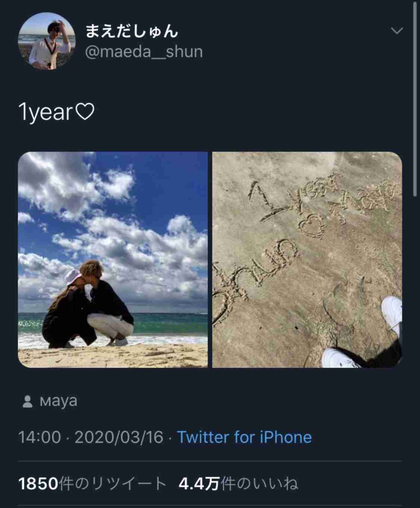The width and height of the screenshot is (420, 508).
Task: Open the @maeda__shun handle
Action: [144, 51]
